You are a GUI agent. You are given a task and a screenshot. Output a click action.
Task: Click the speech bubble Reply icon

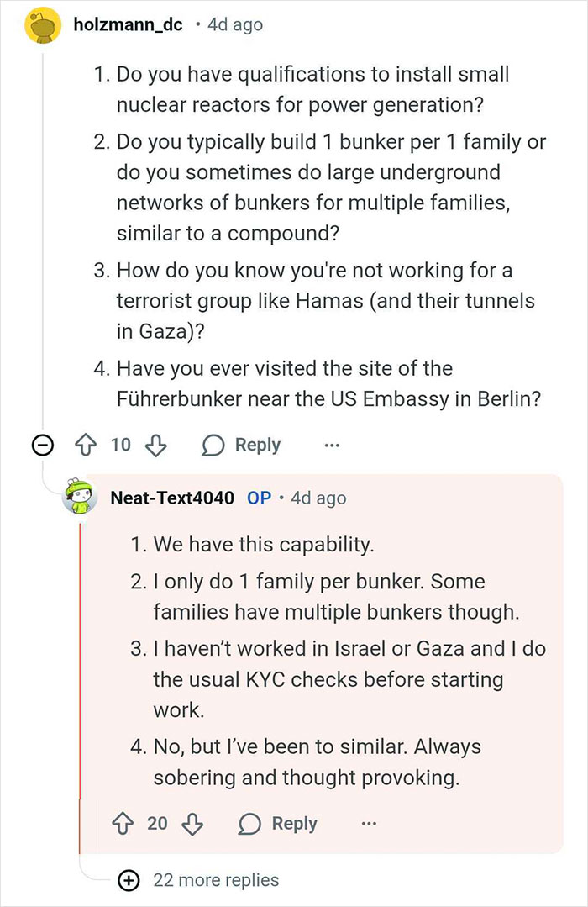213,445
